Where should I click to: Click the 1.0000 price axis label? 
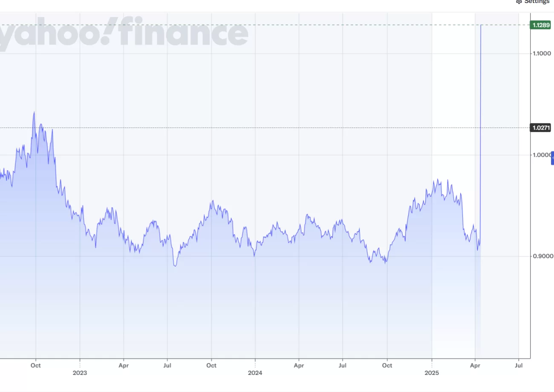coord(541,155)
